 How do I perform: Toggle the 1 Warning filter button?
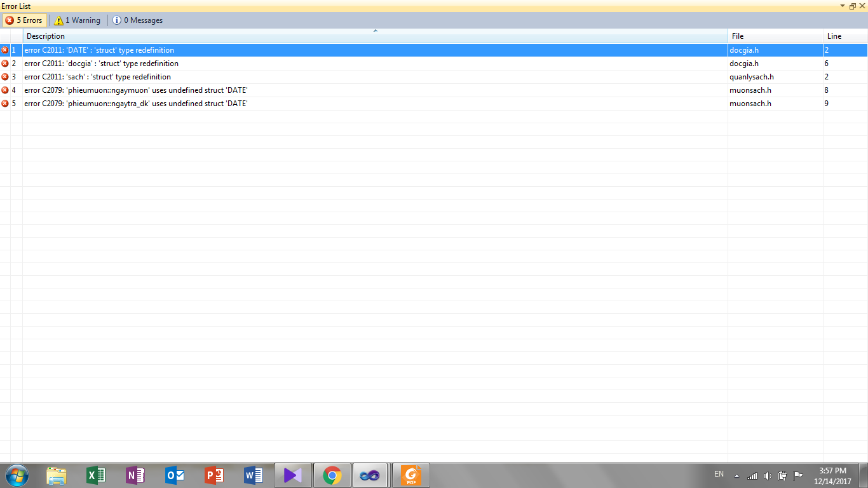click(x=78, y=20)
